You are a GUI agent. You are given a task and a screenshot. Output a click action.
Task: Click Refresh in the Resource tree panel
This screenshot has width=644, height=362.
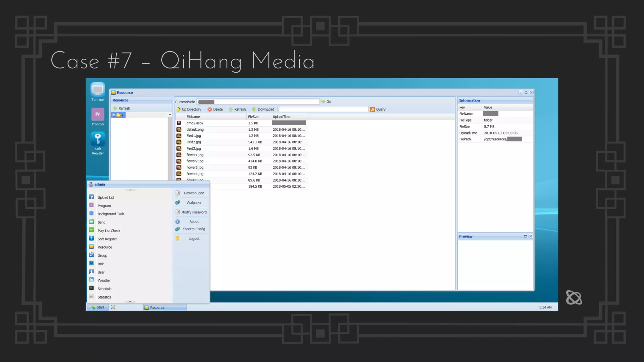point(122,108)
